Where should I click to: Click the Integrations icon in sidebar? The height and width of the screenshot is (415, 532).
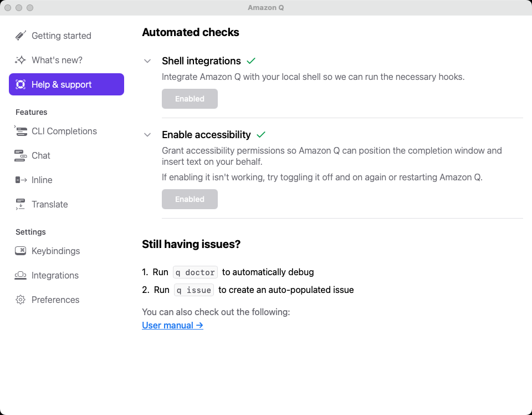point(21,275)
